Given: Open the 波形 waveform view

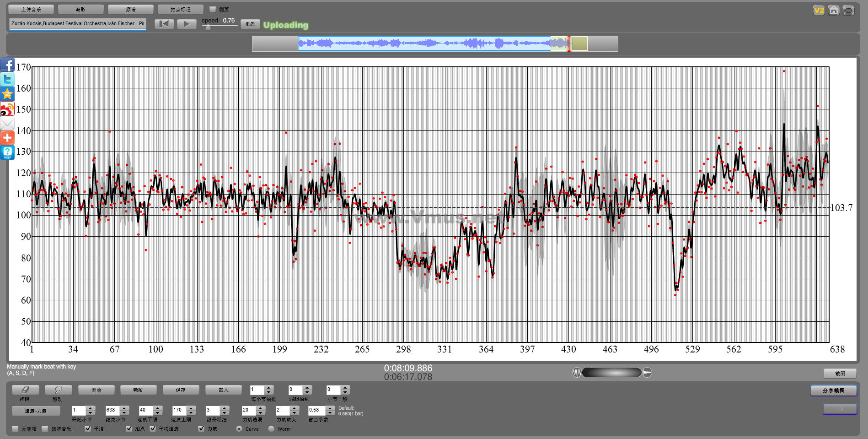Looking at the screenshot, I should 80,9.
